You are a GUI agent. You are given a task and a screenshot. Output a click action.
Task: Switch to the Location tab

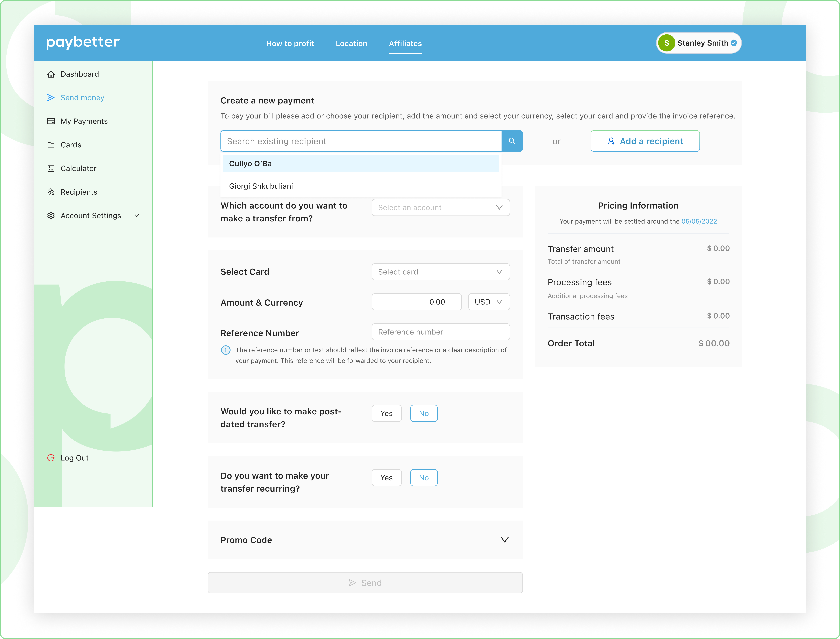pyautogui.click(x=351, y=44)
